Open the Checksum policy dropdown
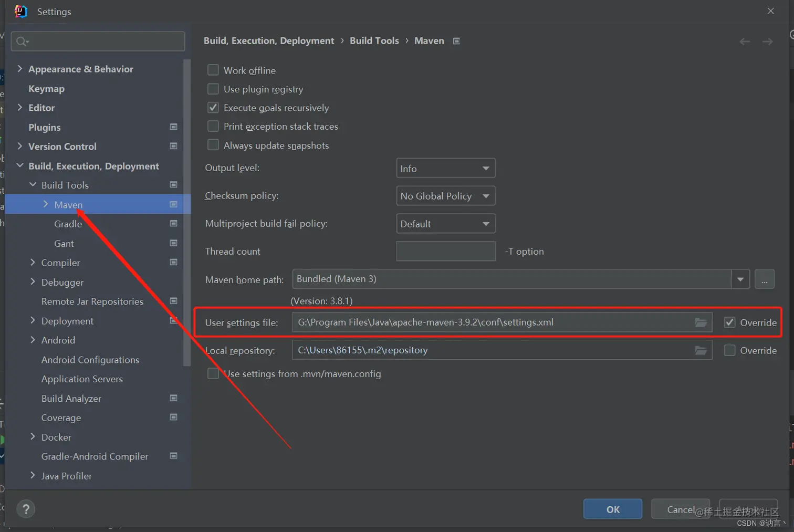The image size is (794, 532). click(x=445, y=196)
